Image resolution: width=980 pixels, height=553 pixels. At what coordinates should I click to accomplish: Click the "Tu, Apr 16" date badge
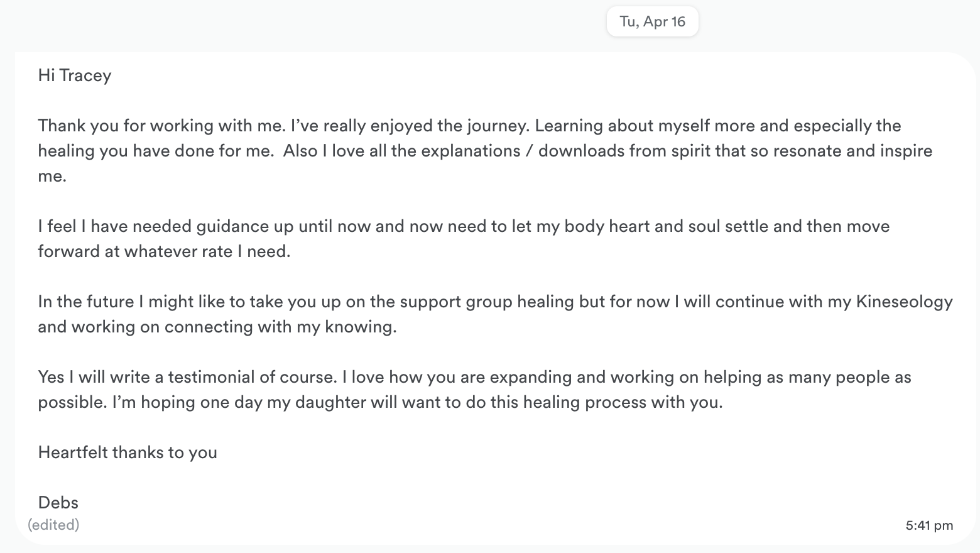(x=652, y=21)
